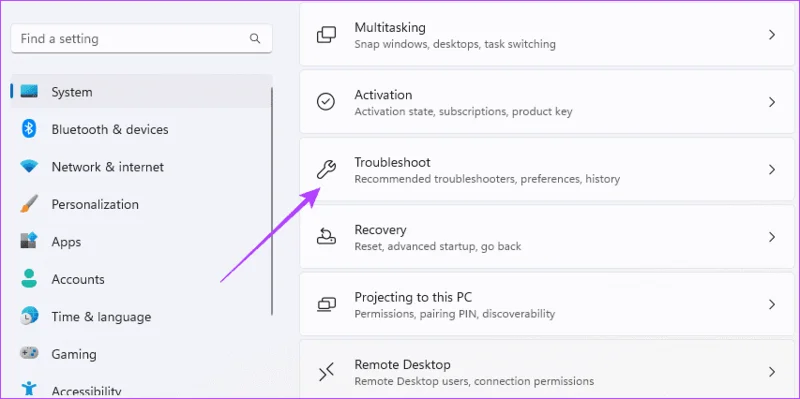Click the Personalization paintbrush icon
Screen dimensions: 800x399
29,204
